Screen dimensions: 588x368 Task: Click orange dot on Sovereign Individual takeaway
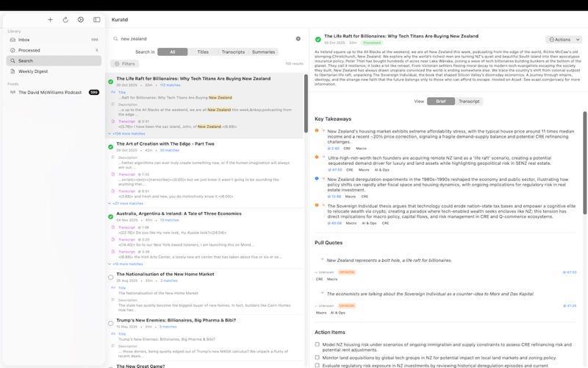(317, 205)
